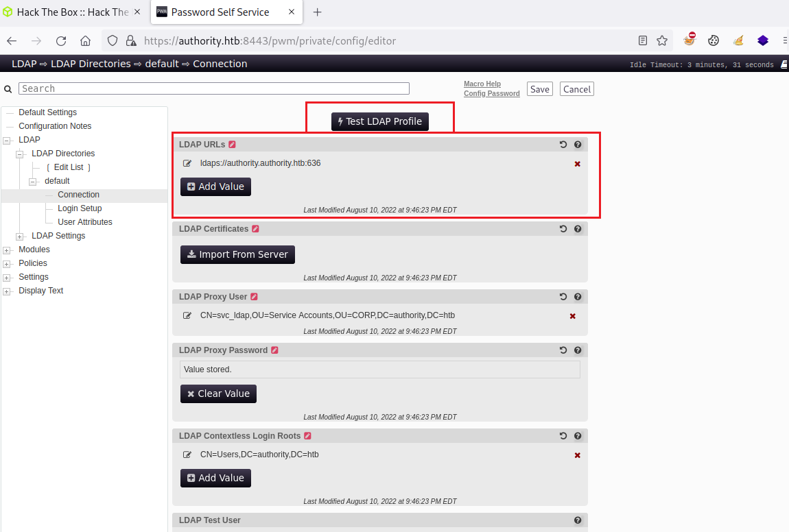Image resolution: width=789 pixels, height=532 pixels.
Task: Click the Save button
Action: click(540, 89)
